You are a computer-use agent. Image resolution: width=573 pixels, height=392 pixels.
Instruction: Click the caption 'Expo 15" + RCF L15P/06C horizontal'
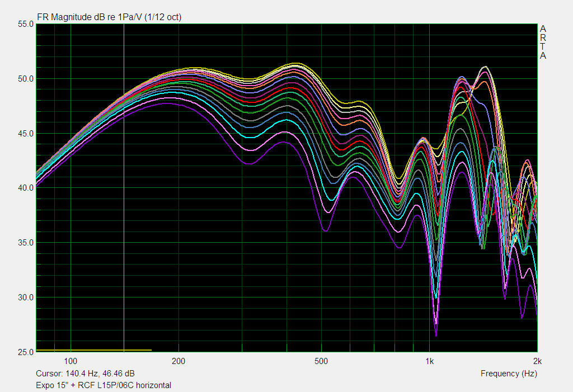[x=104, y=385]
